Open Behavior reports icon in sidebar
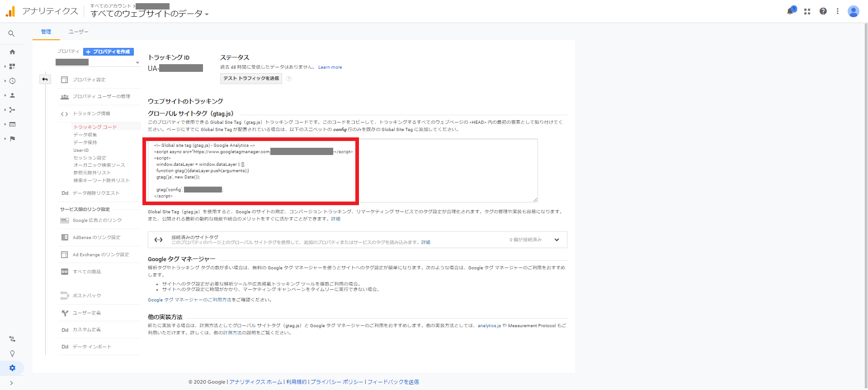 12,124
